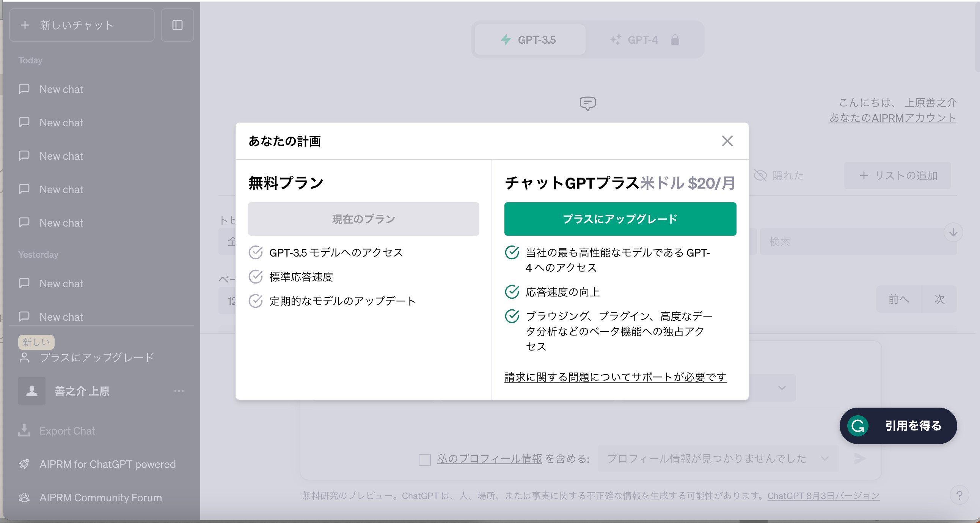Click the plus icon in 新しいチャット

pyautogui.click(x=25, y=25)
